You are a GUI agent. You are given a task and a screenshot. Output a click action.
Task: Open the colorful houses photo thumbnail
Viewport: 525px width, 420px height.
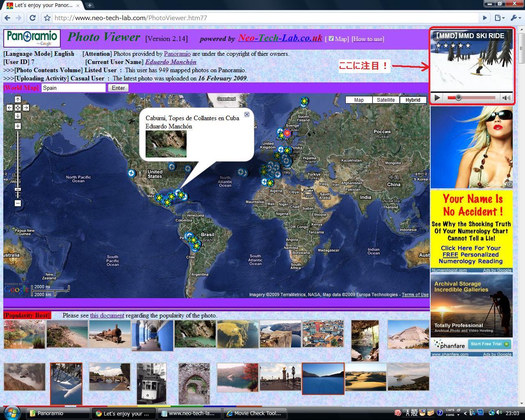tap(323, 333)
